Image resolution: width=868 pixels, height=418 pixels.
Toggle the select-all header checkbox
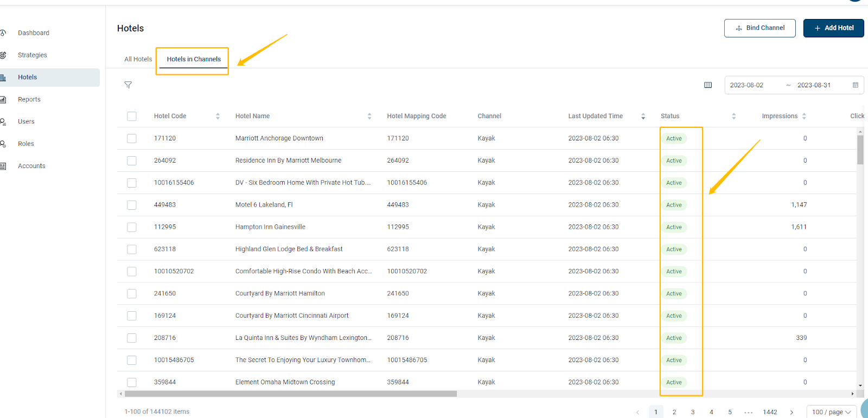pos(132,116)
